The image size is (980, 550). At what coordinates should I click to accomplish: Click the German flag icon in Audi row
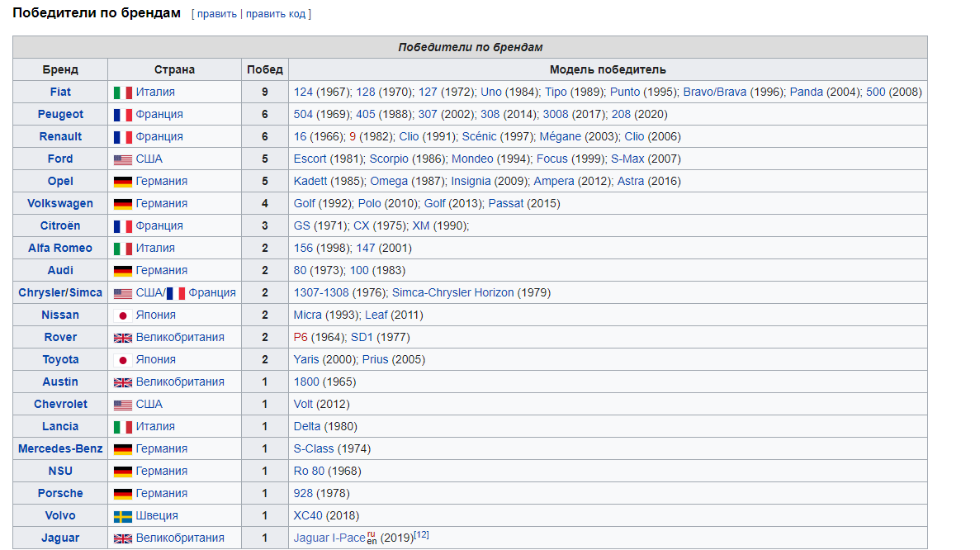(x=122, y=271)
